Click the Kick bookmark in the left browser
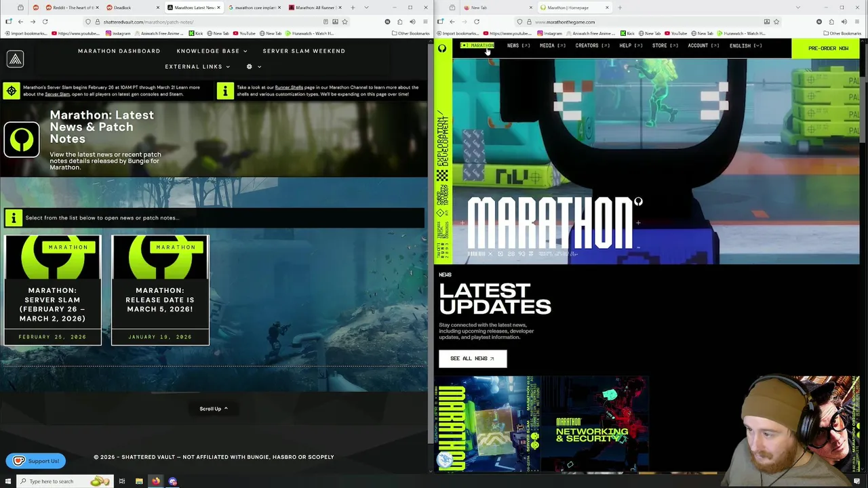 196,33
